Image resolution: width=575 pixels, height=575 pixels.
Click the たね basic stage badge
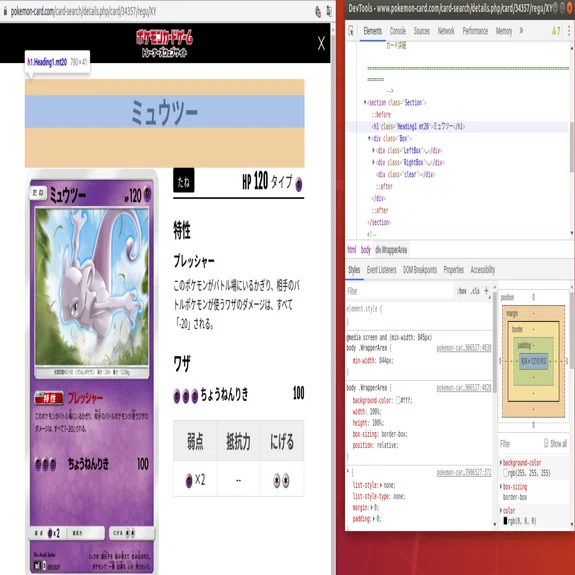pyautogui.click(x=183, y=180)
